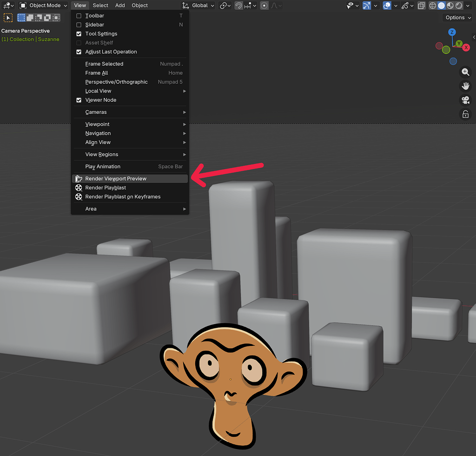
Task: Toggle the camera view icon
Action: (x=465, y=100)
